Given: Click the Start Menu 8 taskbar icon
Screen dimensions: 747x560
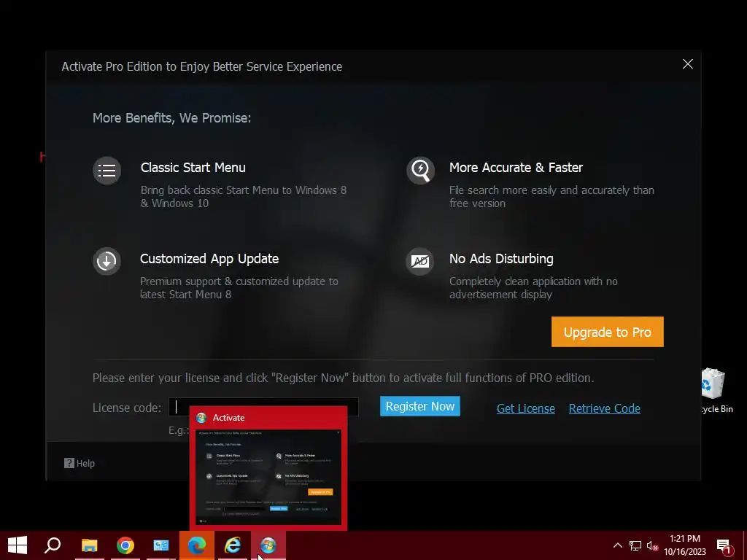Looking at the screenshot, I should click(268, 545).
